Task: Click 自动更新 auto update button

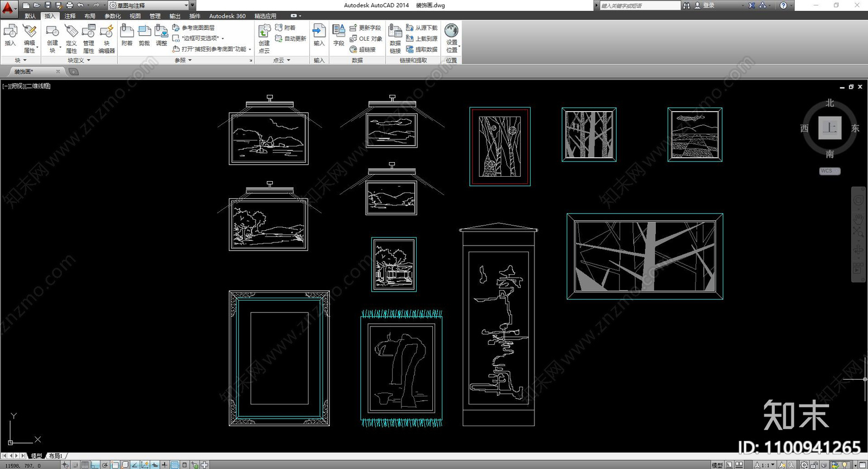Action: pos(291,38)
